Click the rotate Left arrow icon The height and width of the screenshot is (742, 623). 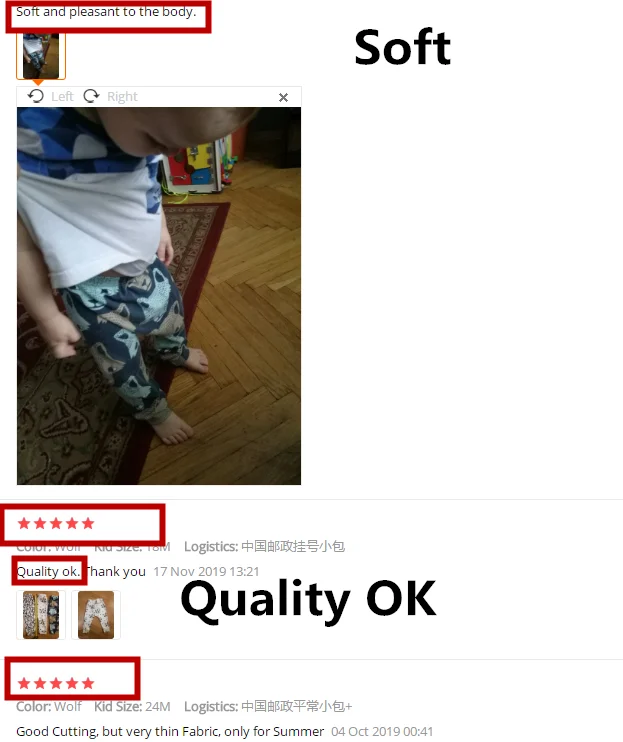[x=35, y=96]
